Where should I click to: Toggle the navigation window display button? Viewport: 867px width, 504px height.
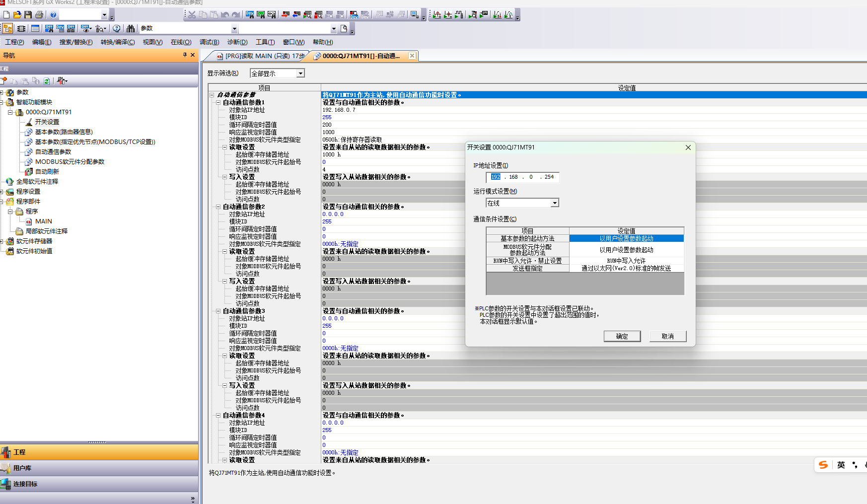(x=7, y=29)
